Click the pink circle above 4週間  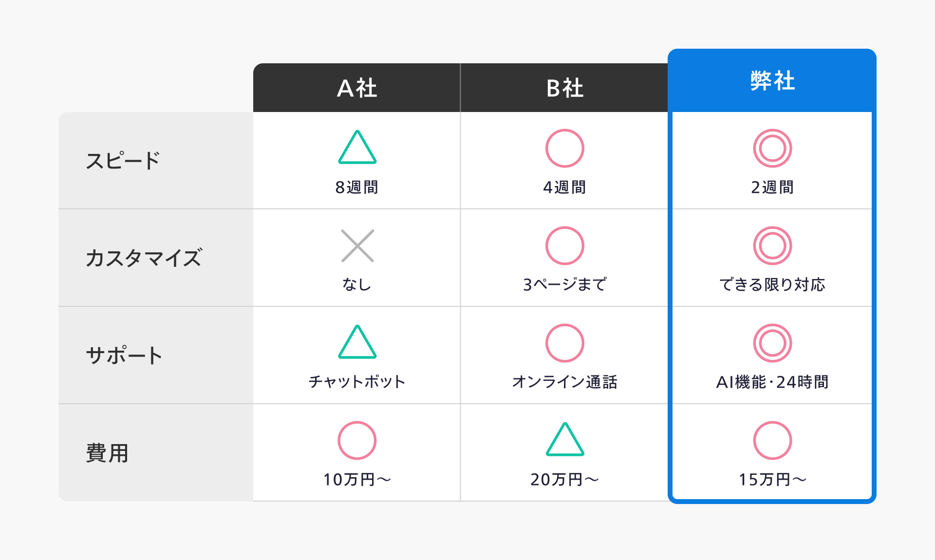(x=564, y=148)
